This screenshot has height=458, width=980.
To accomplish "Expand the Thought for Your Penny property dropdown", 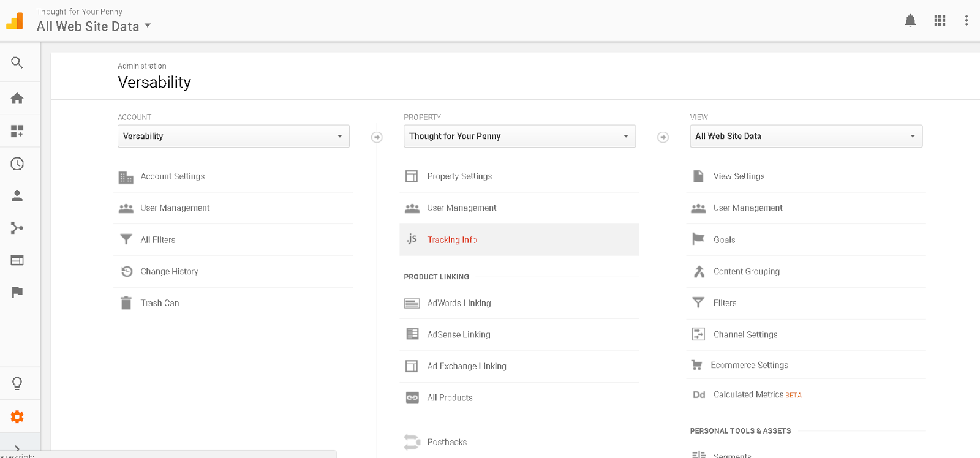I will (x=519, y=136).
